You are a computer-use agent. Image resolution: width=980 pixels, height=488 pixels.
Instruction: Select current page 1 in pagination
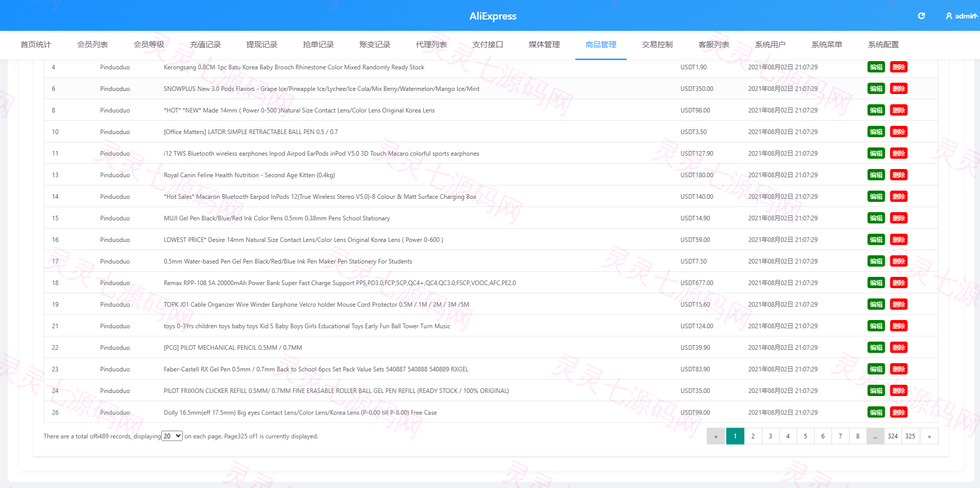click(735, 436)
